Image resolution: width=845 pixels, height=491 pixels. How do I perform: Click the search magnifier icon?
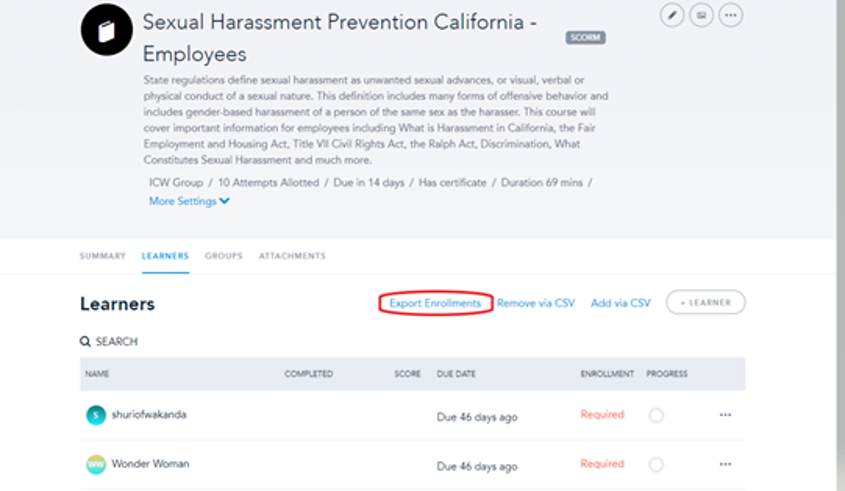pos(85,342)
